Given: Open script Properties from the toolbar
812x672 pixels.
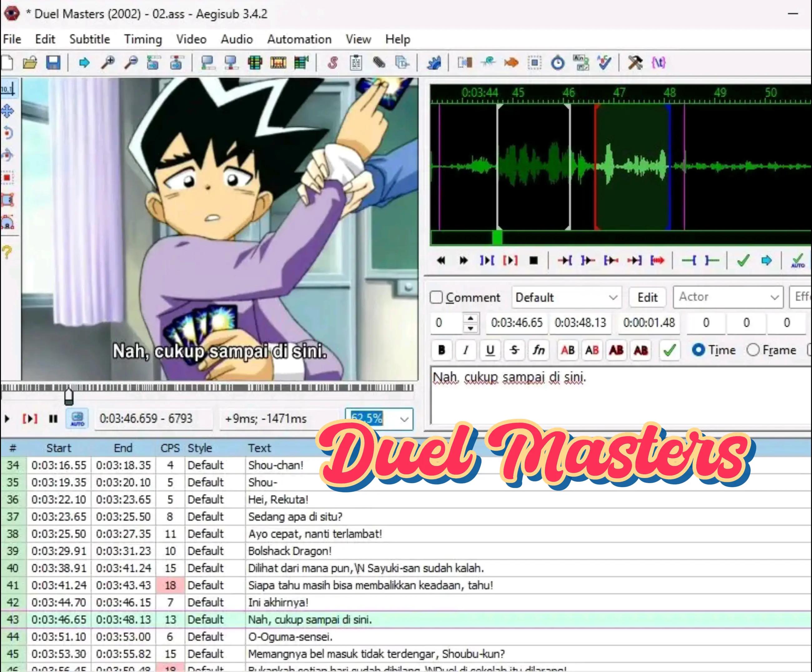Looking at the screenshot, I should [356, 63].
